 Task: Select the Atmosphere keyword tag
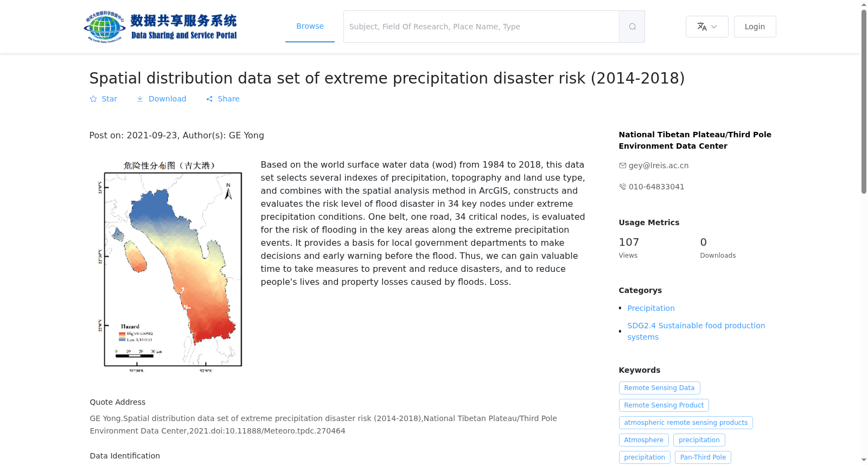643,440
